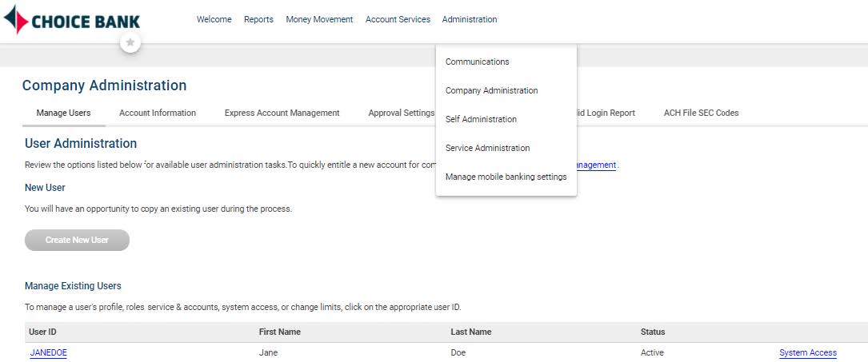Choose Company Administration in the dropdown
Image resolution: width=868 pixels, height=362 pixels.
(491, 90)
